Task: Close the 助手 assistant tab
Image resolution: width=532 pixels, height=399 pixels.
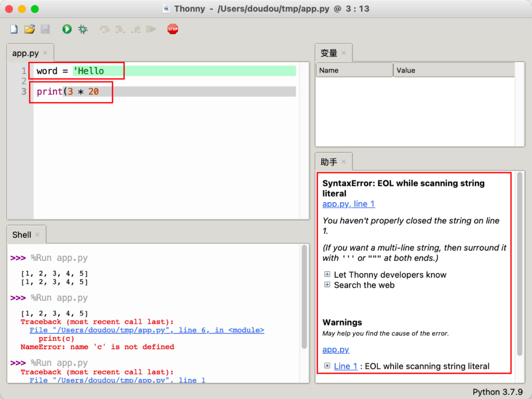Action: click(344, 162)
